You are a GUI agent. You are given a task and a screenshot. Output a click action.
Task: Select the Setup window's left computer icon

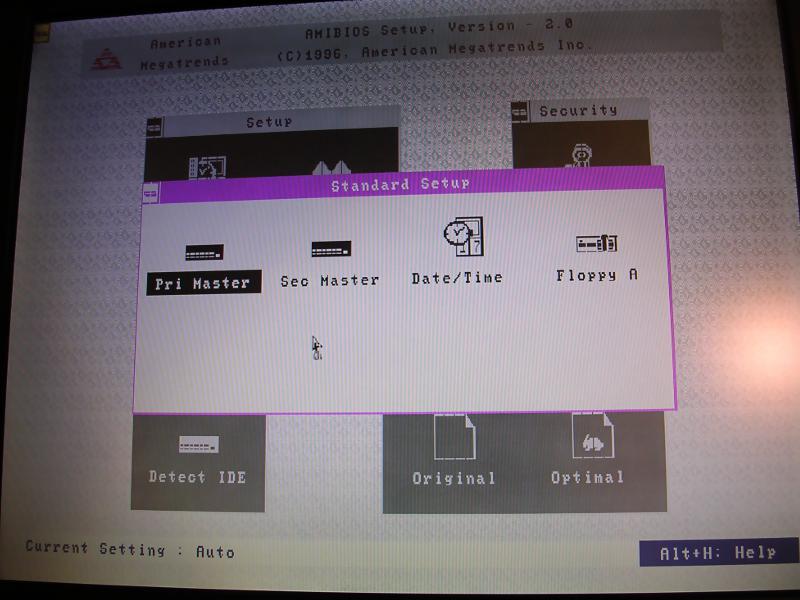pos(208,167)
